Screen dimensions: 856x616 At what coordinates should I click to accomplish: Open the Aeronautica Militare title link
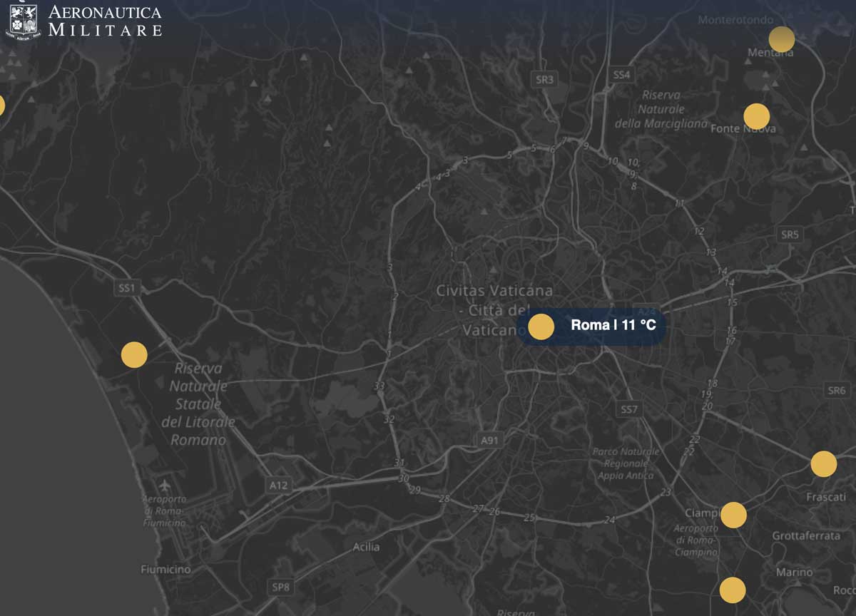[x=104, y=21]
